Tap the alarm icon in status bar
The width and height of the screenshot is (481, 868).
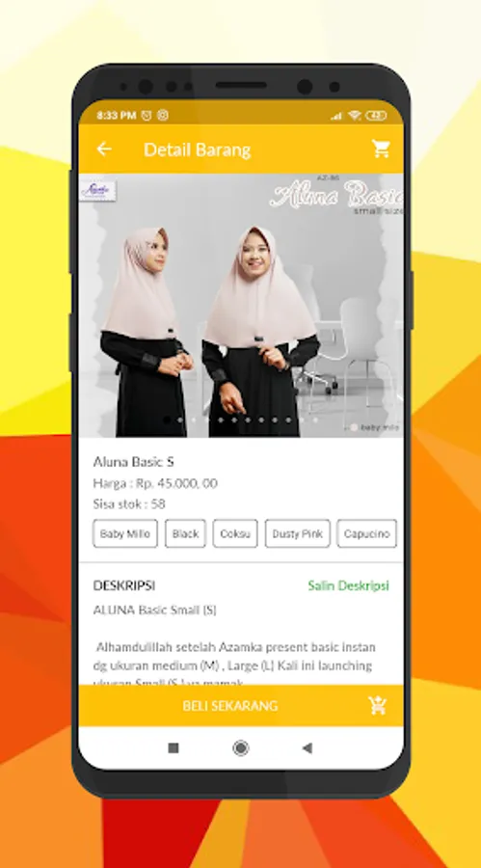point(147,115)
